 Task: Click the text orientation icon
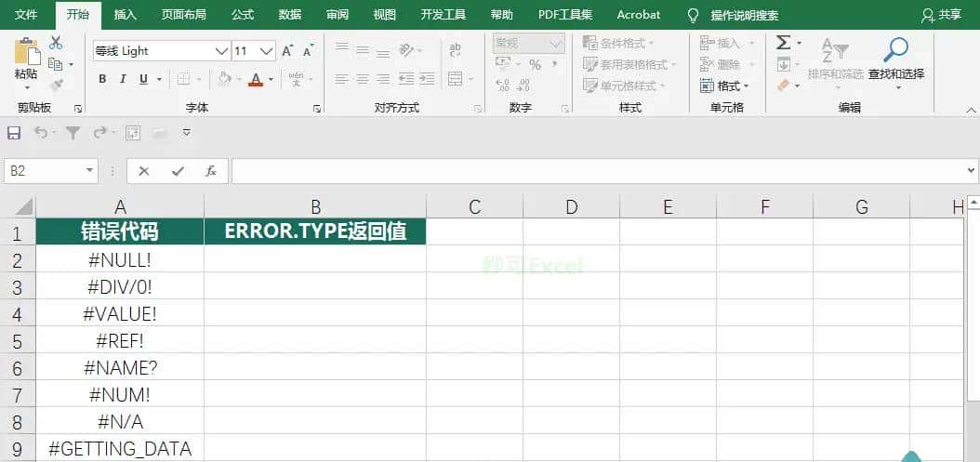tap(407, 48)
